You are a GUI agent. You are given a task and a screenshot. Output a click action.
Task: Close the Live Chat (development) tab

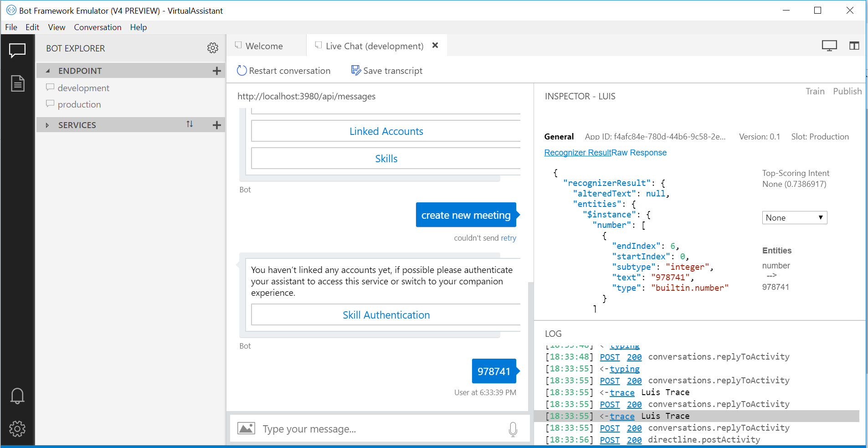tap(435, 45)
